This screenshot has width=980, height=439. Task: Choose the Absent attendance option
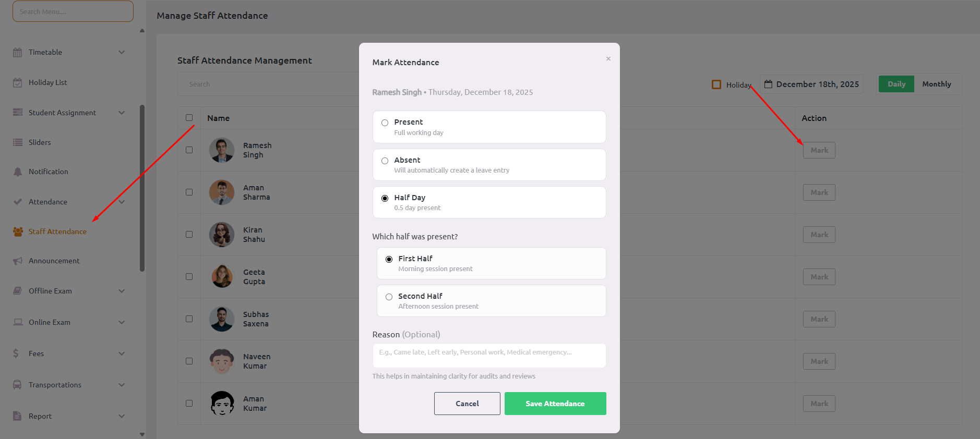[385, 161]
